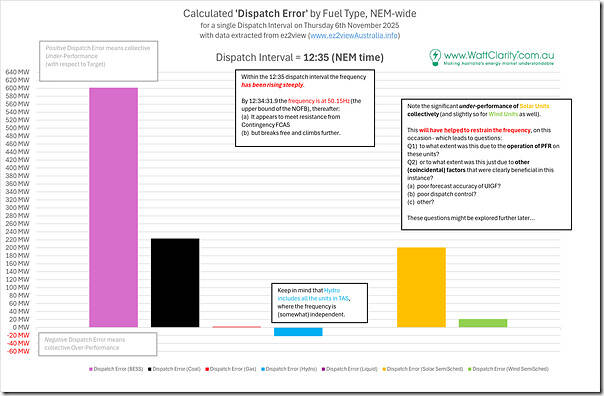Click legend label 'Dispatch Error (BESS)'
Image resolution: width=604 pixels, height=396 pixels.
(x=118, y=369)
